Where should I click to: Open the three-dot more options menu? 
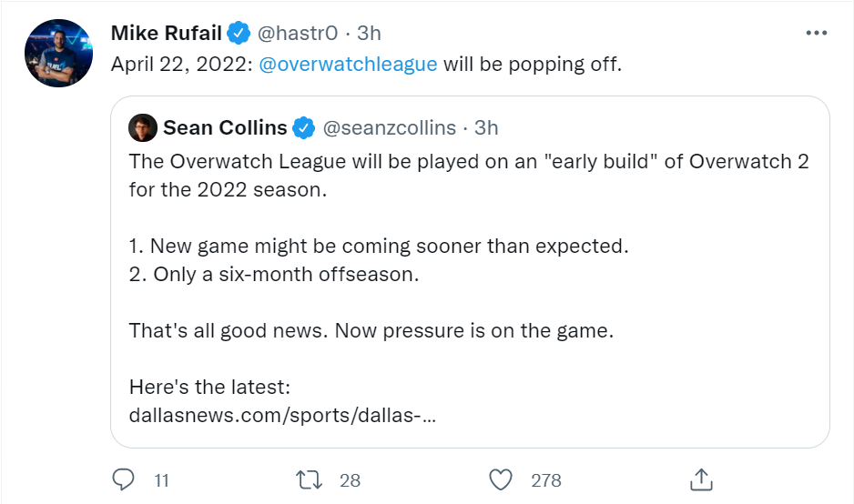click(x=818, y=34)
